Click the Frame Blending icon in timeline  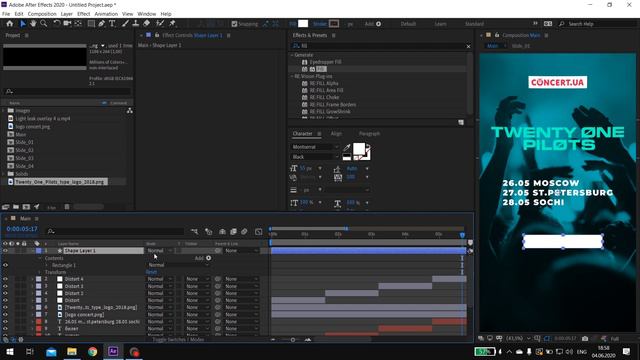(x=233, y=231)
